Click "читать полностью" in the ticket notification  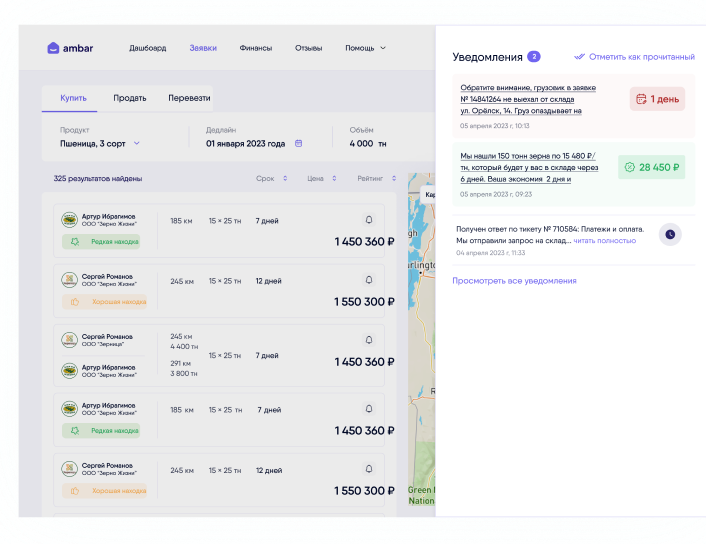click(x=605, y=241)
